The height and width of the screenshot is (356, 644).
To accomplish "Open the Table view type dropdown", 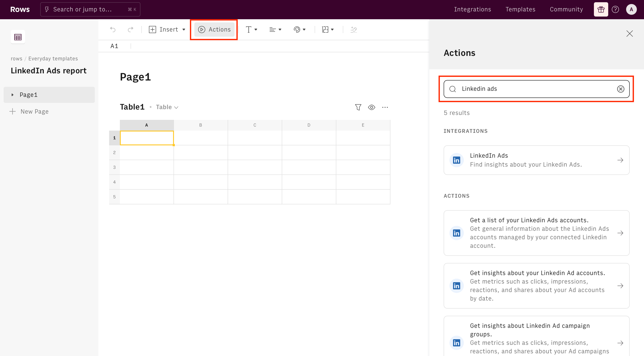I will tap(167, 107).
